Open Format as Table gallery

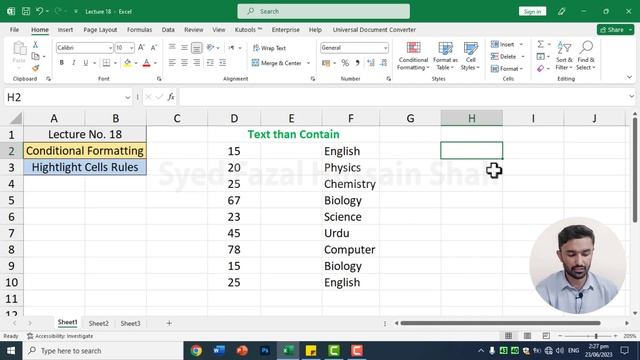[x=445, y=56]
